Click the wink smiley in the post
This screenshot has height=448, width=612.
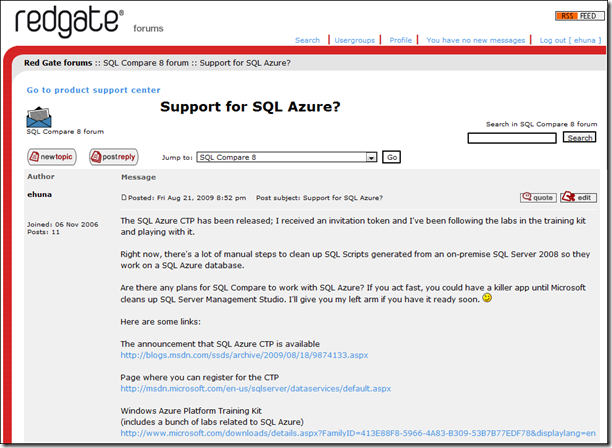pyautogui.click(x=487, y=298)
